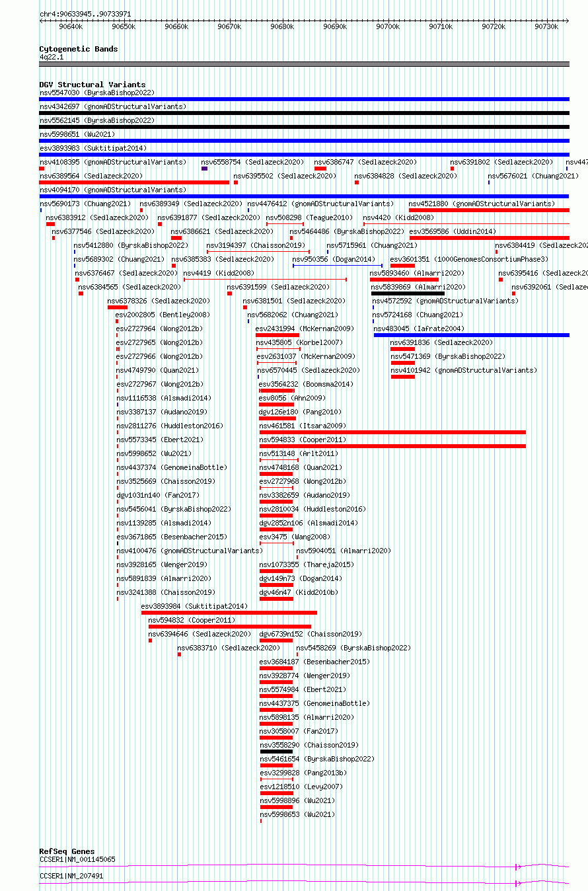The width and height of the screenshot is (588, 891).
Task: Open the CCSER1|NM_001145065 gene label
Action: pos(77,859)
